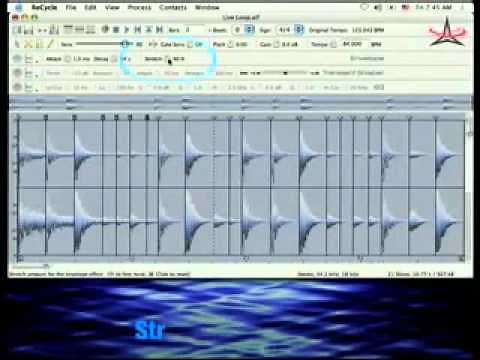Click the Tempo knob
The width and height of the screenshot is (480, 360).
coord(333,44)
